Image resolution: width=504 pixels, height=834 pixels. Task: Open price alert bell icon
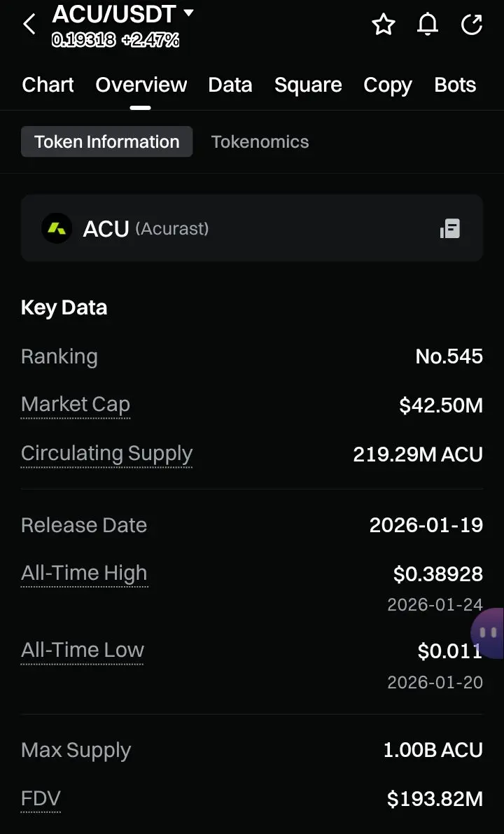(x=428, y=25)
